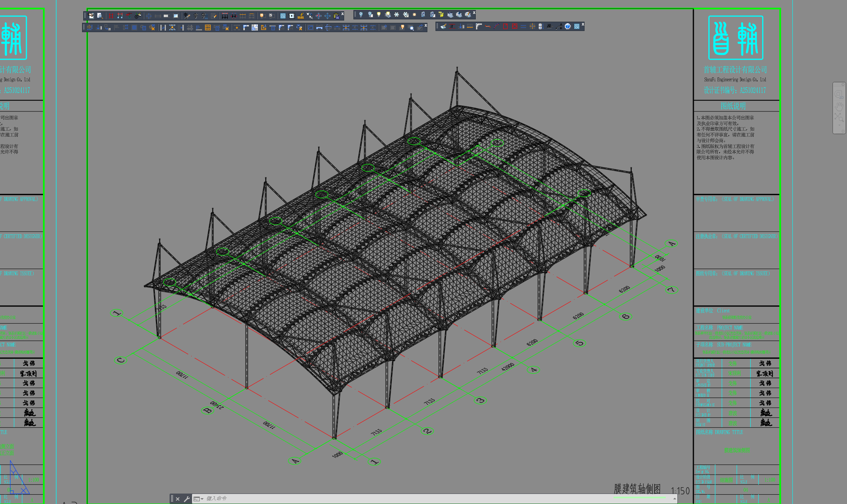Toggle the blue bulb layer-off icon
The image size is (847, 504).
[361, 14]
